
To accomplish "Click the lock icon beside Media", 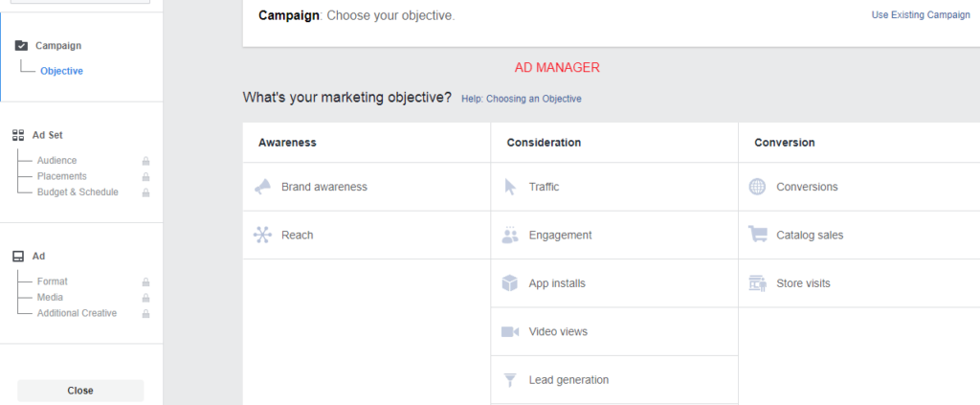I will tap(146, 298).
